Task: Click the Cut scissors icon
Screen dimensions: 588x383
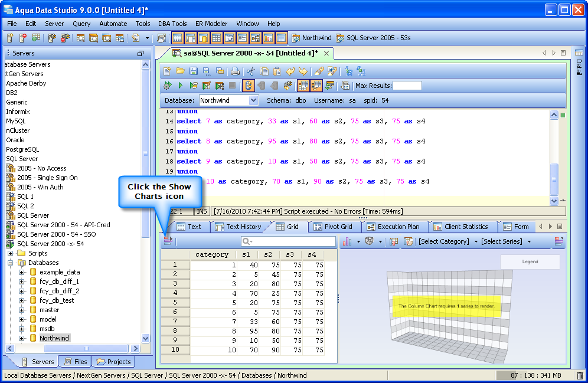Action: [x=250, y=71]
